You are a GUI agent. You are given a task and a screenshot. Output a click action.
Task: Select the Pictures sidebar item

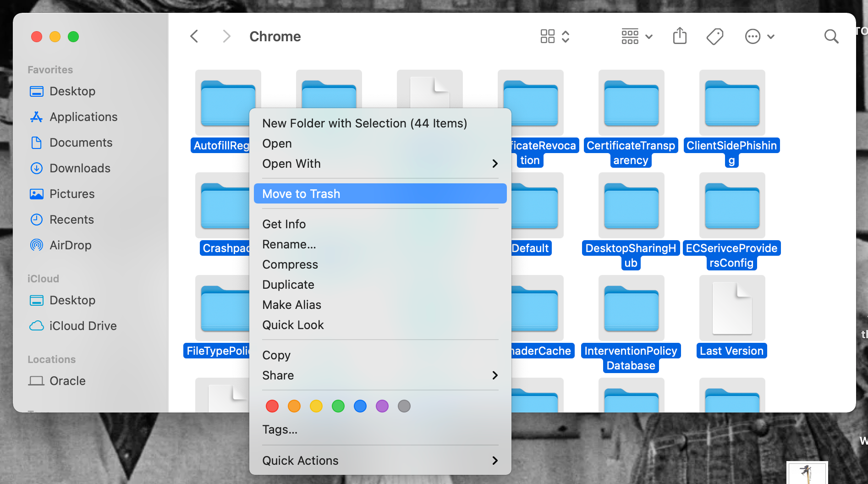click(x=73, y=194)
